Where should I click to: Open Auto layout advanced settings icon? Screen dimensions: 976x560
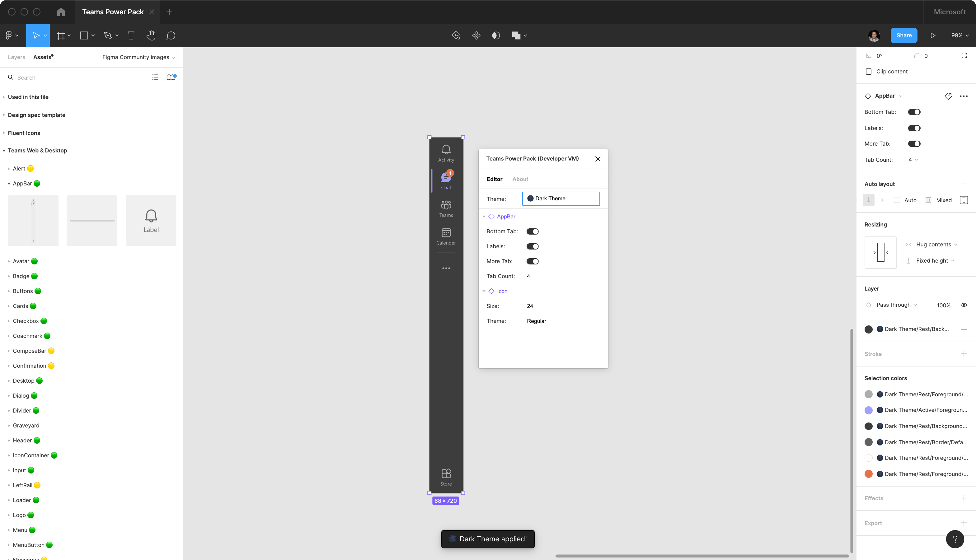pyautogui.click(x=964, y=200)
